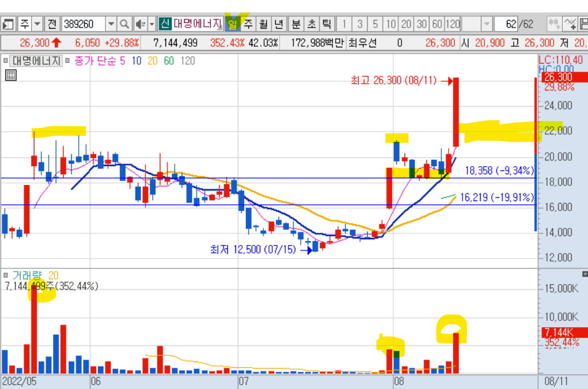This screenshot has height=389, width=588.
Task: Click the line-chart tool icon with cross
Action: [x=570, y=24]
